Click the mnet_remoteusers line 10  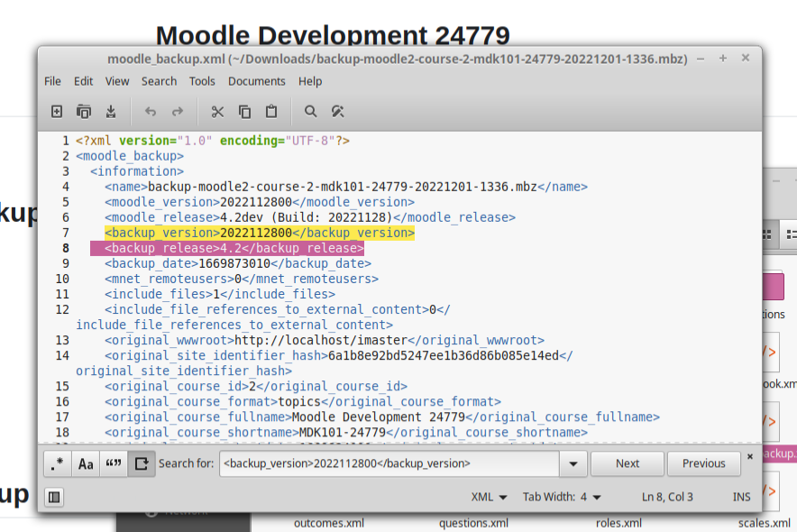click(x=242, y=279)
